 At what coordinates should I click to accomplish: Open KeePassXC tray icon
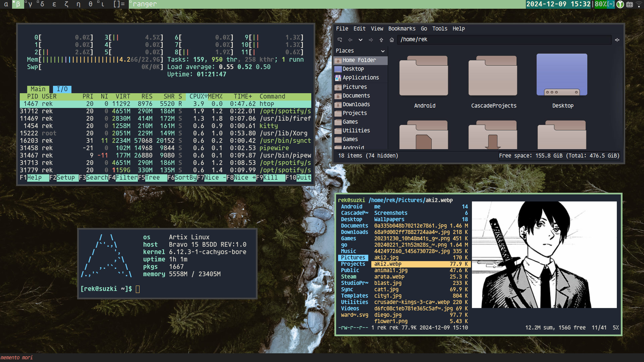coord(620,4)
